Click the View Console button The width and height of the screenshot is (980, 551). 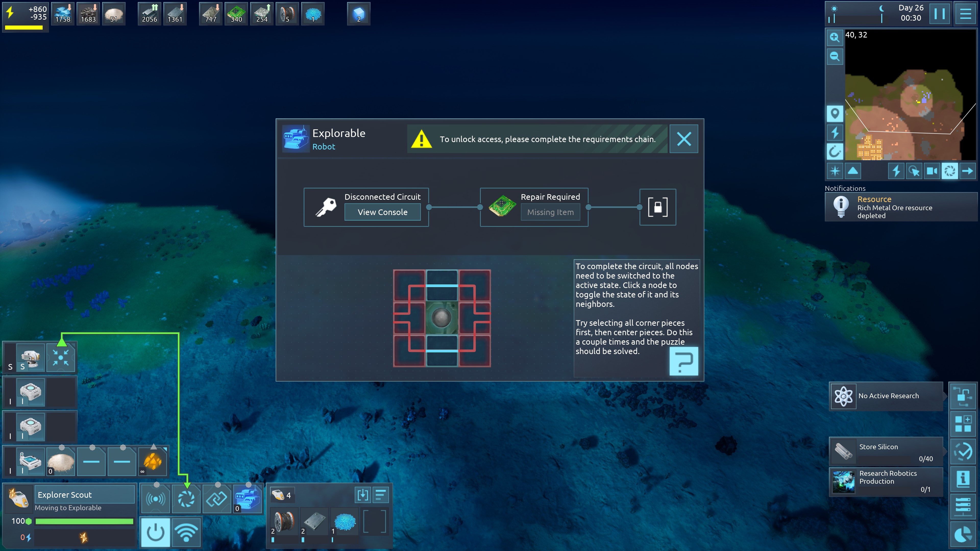[x=382, y=212]
